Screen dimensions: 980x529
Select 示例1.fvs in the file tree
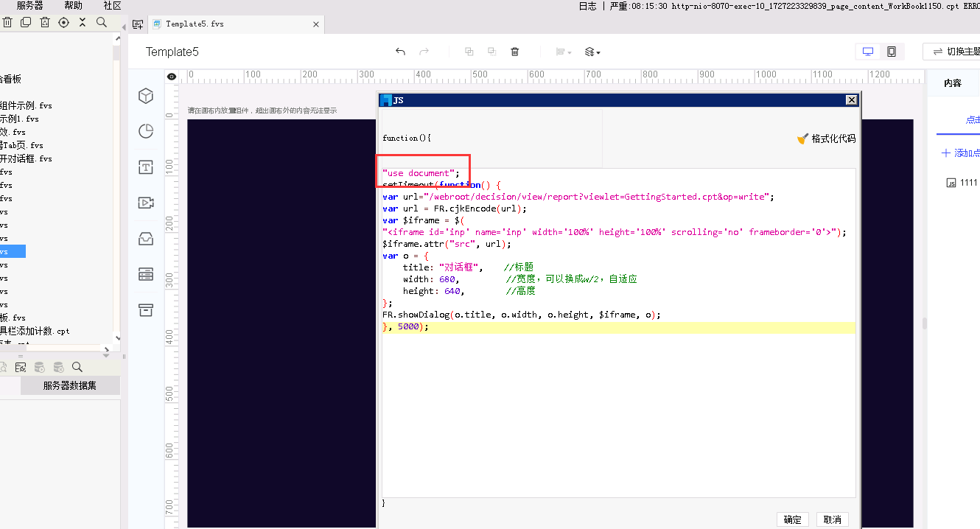point(20,119)
